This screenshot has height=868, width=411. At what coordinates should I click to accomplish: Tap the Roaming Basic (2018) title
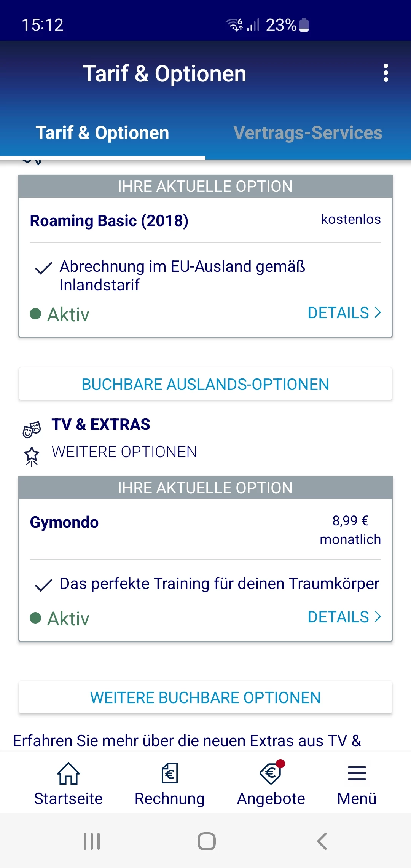coord(109,221)
